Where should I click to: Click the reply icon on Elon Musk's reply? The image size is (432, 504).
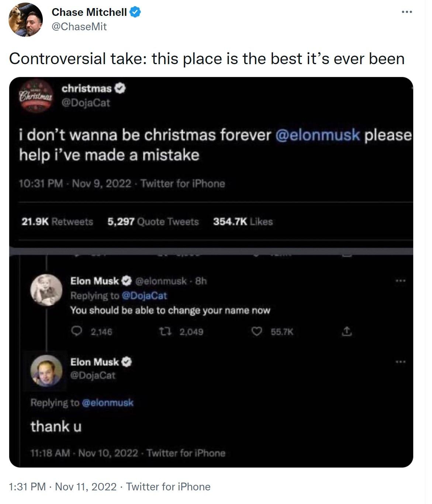point(76,332)
